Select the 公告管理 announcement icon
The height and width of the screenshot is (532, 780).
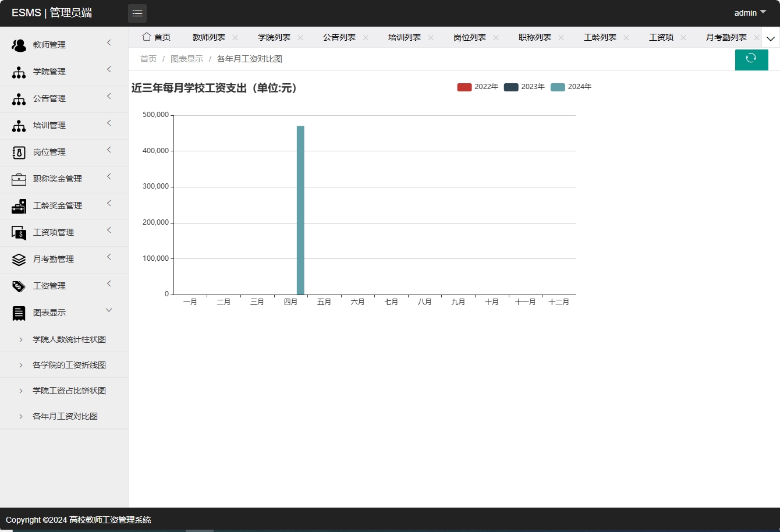[19, 98]
